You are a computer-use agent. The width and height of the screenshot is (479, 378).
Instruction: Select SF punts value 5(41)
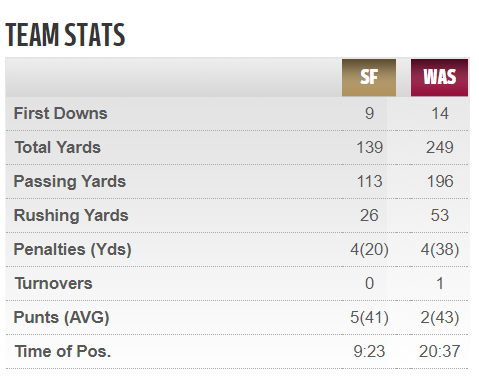369,317
